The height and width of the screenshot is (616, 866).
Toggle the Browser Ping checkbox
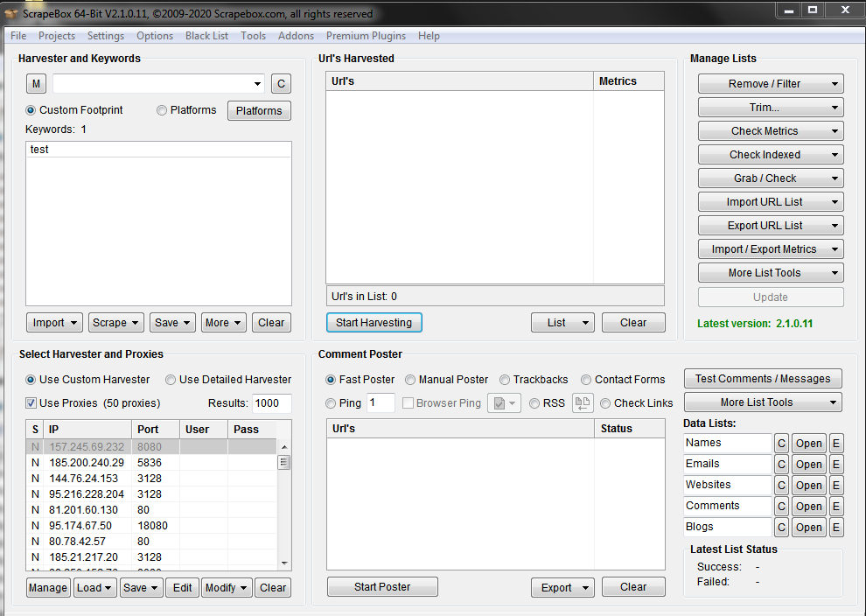pos(409,403)
